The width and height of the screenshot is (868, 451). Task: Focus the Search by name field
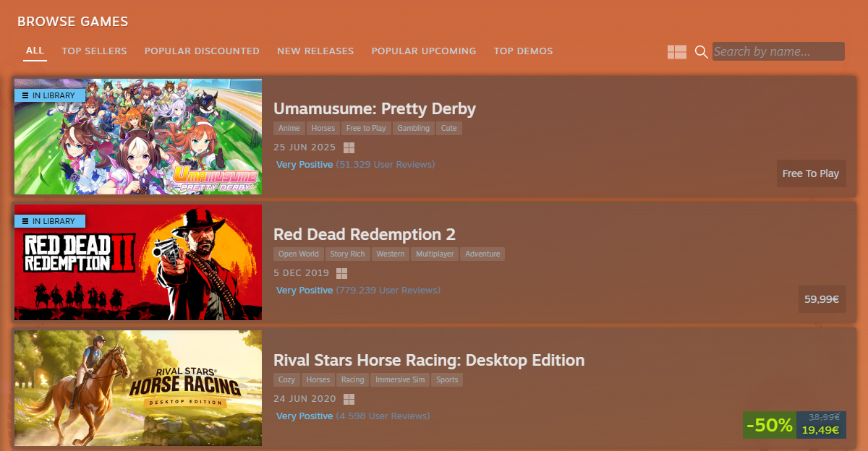click(778, 51)
